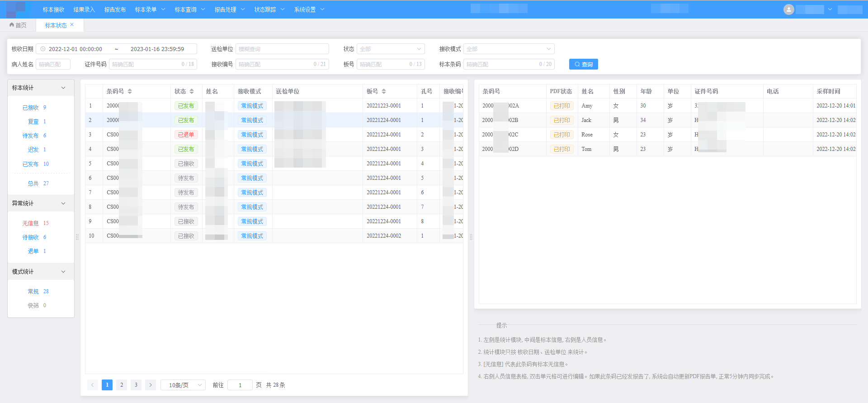Filter by 迟发 1 statistic

37,150
